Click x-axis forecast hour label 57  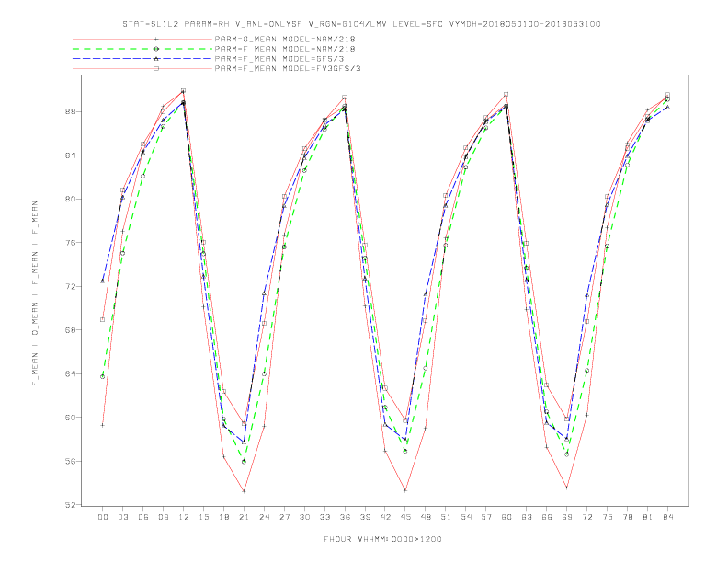point(486,517)
